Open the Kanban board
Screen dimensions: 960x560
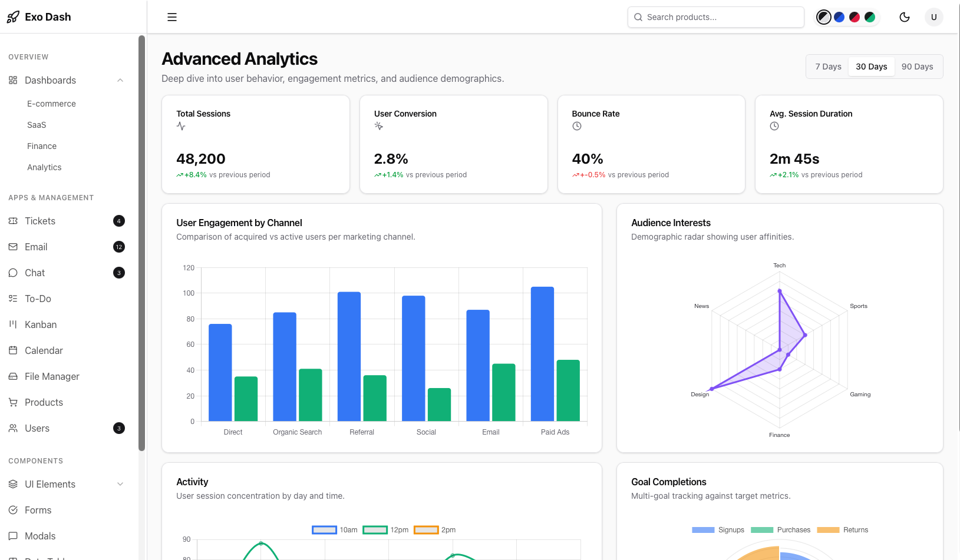pyautogui.click(x=41, y=324)
